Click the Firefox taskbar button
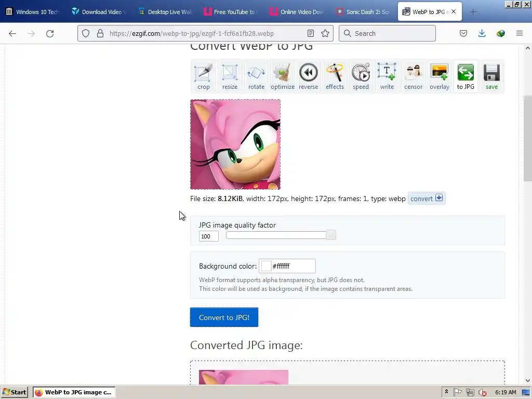Image resolution: width=532 pixels, height=399 pixels. pos(74,392)
